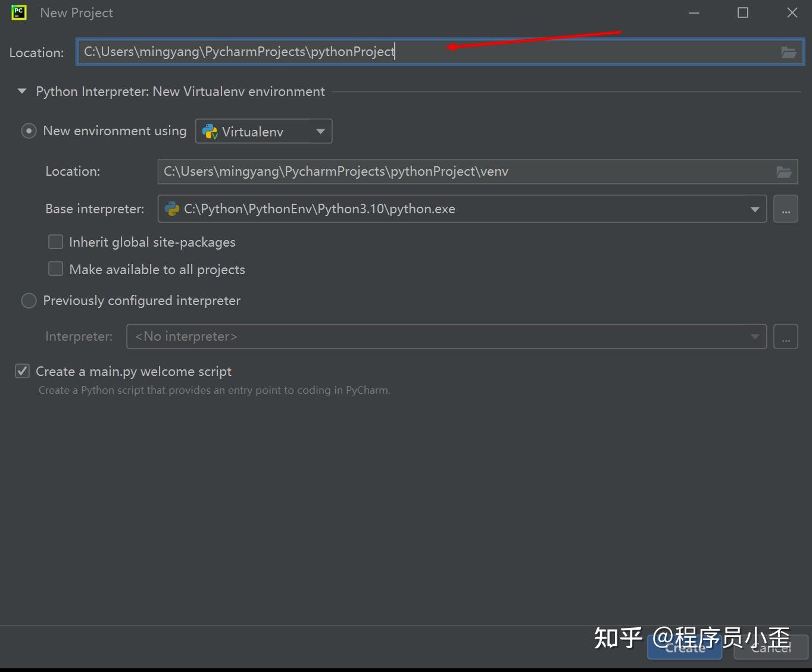Screen dimensions: 812x672
Task: Click the Virtualenv icon in environment combo
Action: [210, 132]
